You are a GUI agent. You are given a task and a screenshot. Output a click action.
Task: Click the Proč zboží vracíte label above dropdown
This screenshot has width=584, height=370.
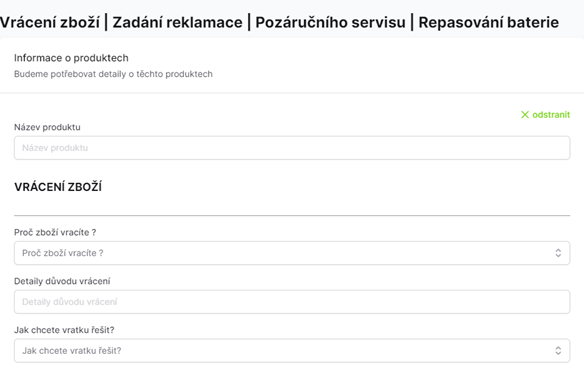pyautogui.click(x=55, y=233)
